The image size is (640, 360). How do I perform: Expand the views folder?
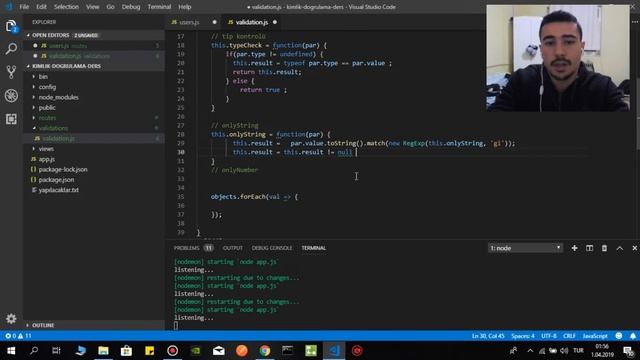[46, 149]
